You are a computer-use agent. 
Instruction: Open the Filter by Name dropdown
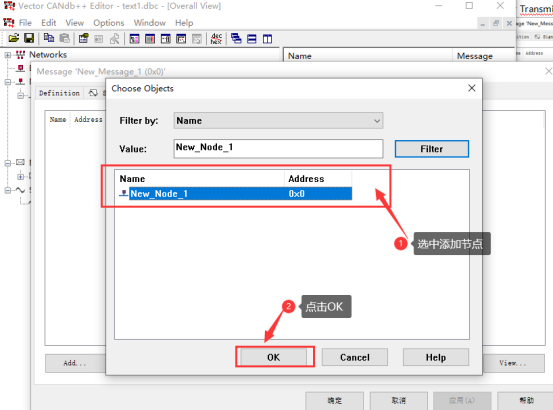click(x=278, y=121)
